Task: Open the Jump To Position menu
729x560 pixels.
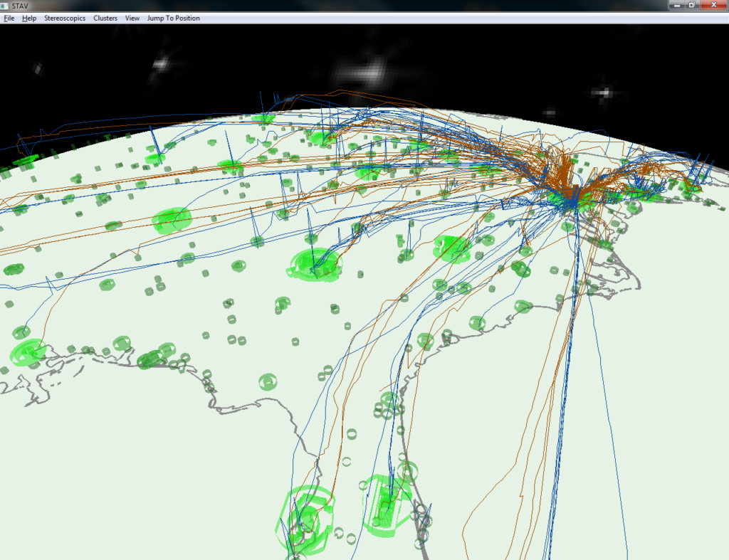Action: pyautogui.click(x=174, y=18)
